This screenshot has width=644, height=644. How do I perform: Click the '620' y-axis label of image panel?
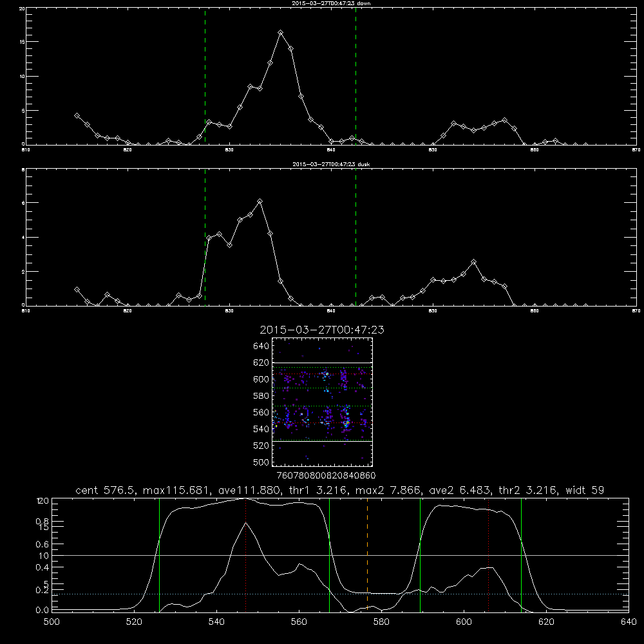tap(261, 363)
